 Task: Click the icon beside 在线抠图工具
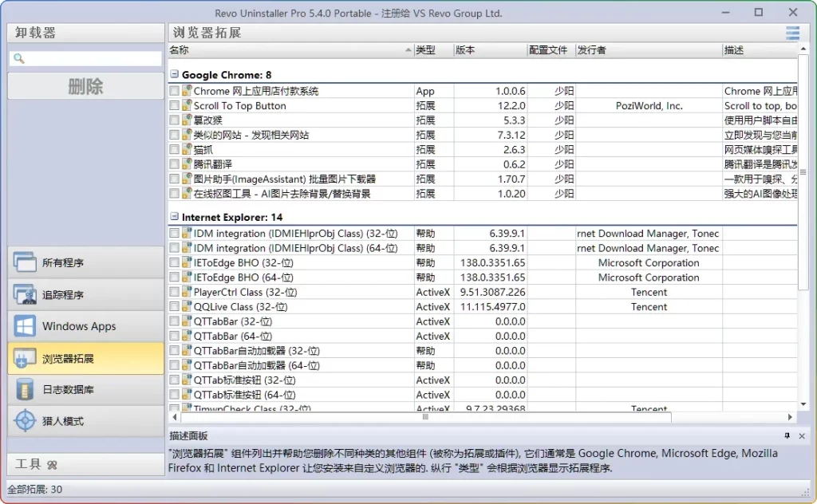[x=187, y=193]
